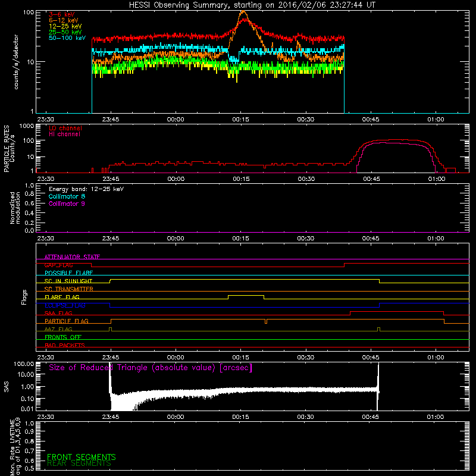Screen dimensions: 476x476
Task: Click the 0.9 tick on LIVETIME axis
Action: pos(29,432)
